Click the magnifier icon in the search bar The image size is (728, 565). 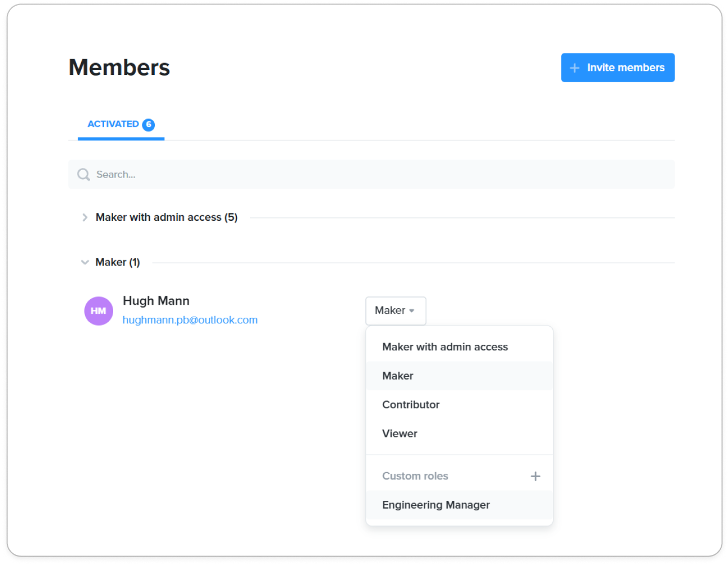83,175
